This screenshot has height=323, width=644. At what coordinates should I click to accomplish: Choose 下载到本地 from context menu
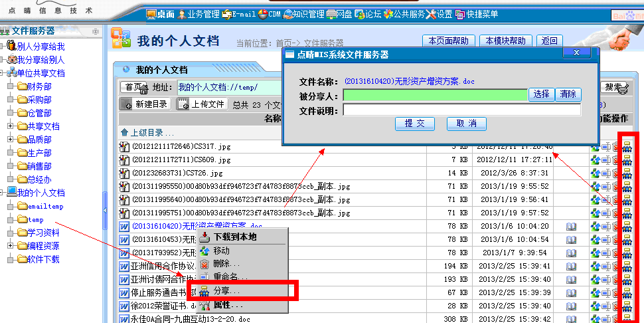pos(234,237)
